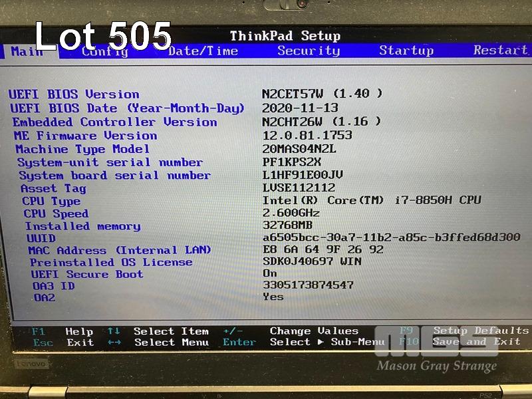Click the up/down arrows beside Select Item

click(114, 331)
